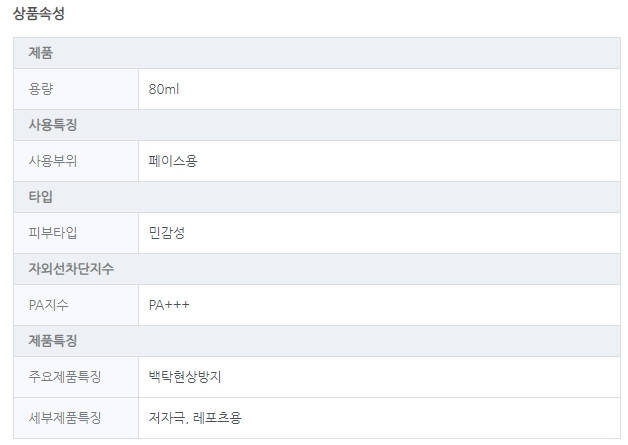This screenshot has width=628, height=445.
Task: Select the 세부제품특징 attribute label
Action: (x=65, y=417)
